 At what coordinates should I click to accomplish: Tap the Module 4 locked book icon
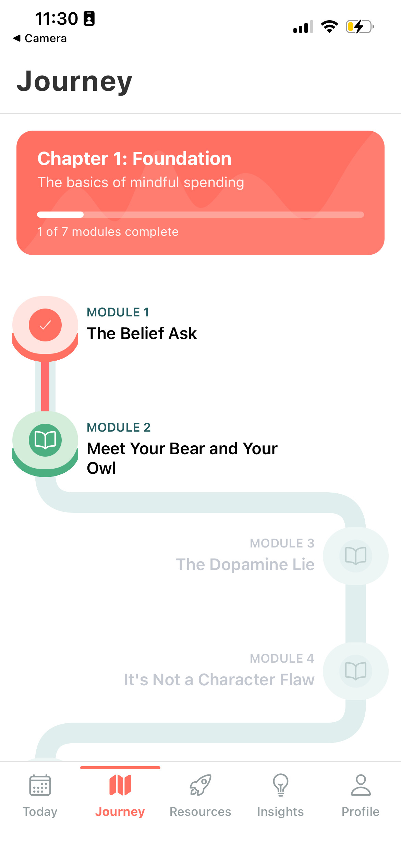(356, 671)
